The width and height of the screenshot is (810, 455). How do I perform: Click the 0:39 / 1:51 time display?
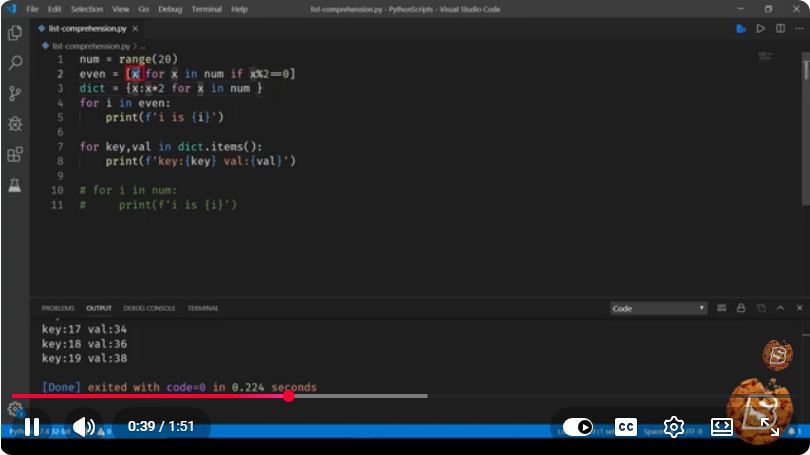(161, 427)
